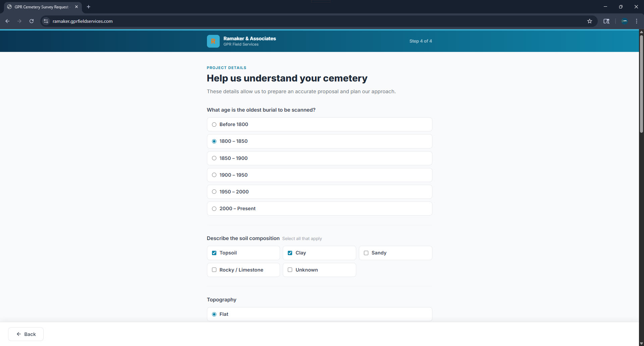Close the GPR Cemetery Survey Request tab
644x346 pixels.
[x=76, y=7]
